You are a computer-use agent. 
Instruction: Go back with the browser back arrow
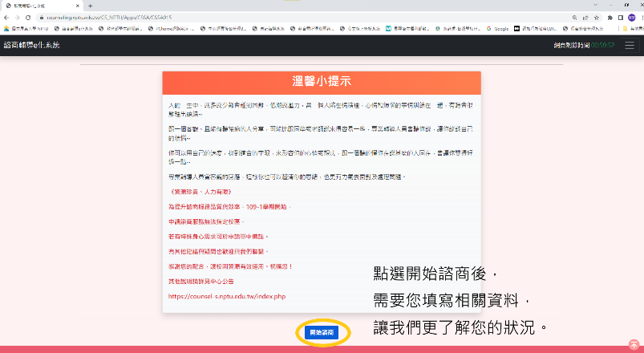pos(6,18)
